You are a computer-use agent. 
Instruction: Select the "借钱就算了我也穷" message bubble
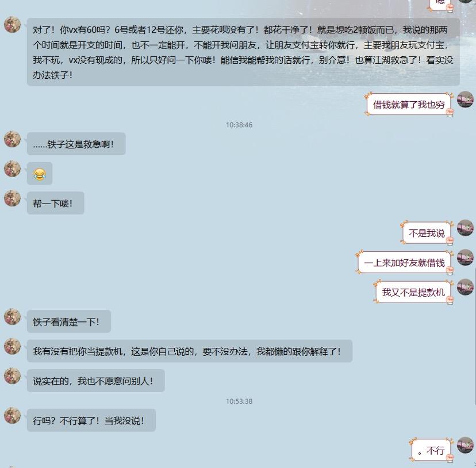click(409, 105)
